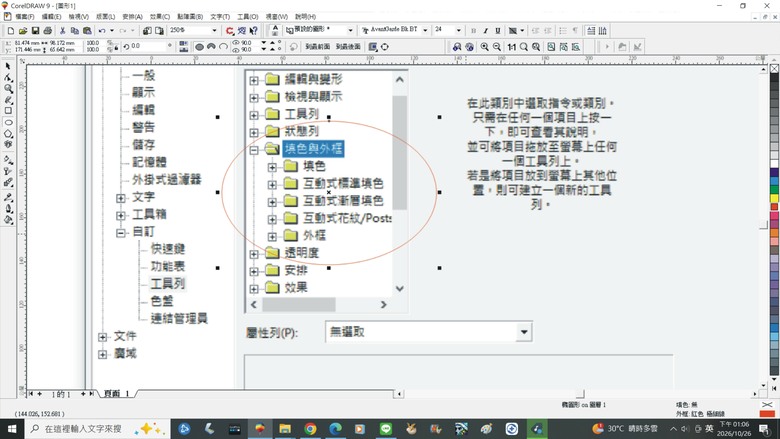Open the Application Launcher icon
780x439 pixels.
(229, 31)
